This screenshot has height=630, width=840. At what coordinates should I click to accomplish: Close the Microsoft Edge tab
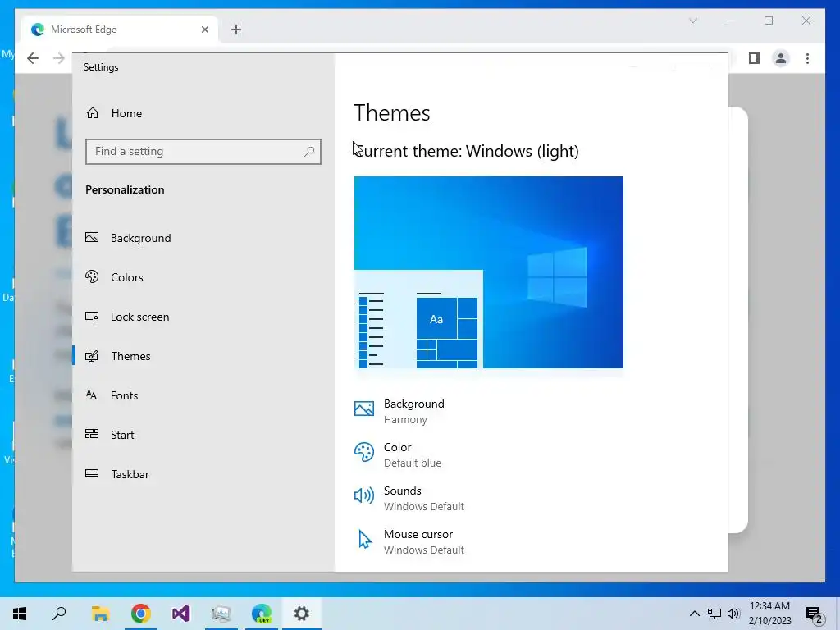point(204,30)
